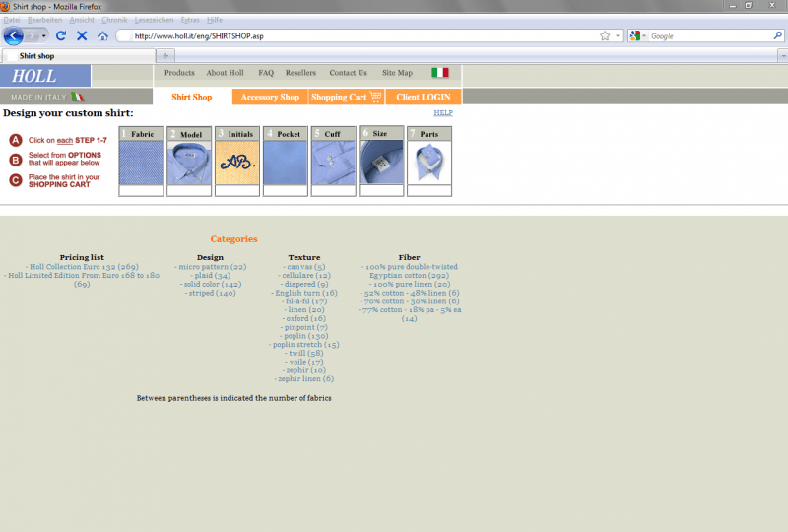Open the Chronik menu
The width and height of the screenshot is (788, 532).
(114, 20)
